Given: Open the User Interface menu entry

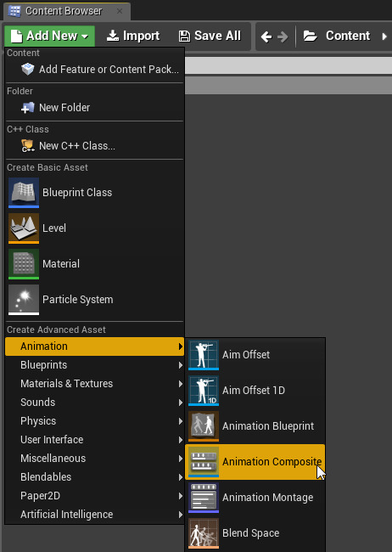Looking at the screenshot, I should pos(95,440).
